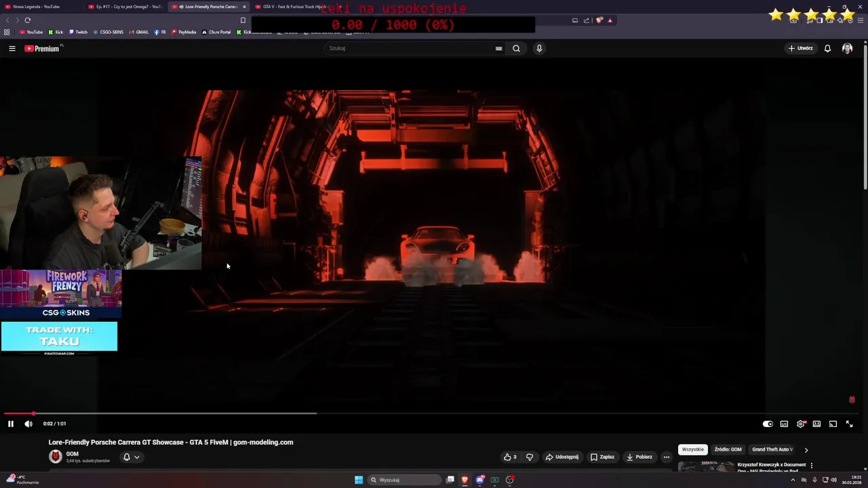Open the YouTube hamburger guide menu
Viewport: 868px width, 488px height.
pyautogui.click(x=12, y=48)
